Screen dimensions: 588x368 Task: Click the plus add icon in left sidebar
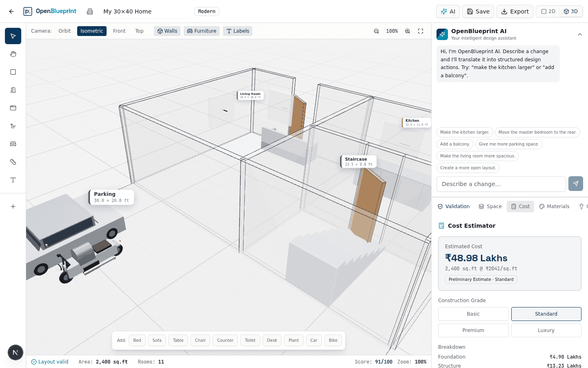coord(13,206)
